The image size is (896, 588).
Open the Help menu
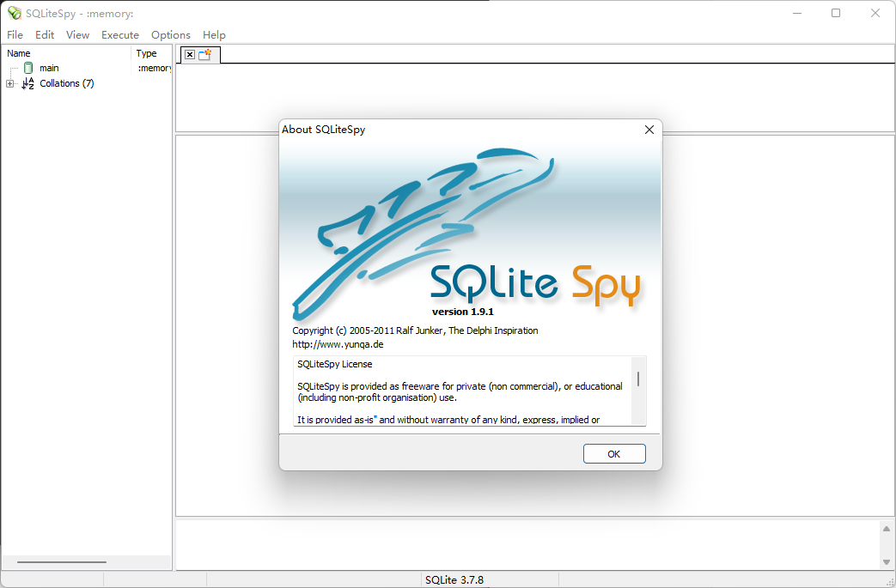tap(214, 35)
